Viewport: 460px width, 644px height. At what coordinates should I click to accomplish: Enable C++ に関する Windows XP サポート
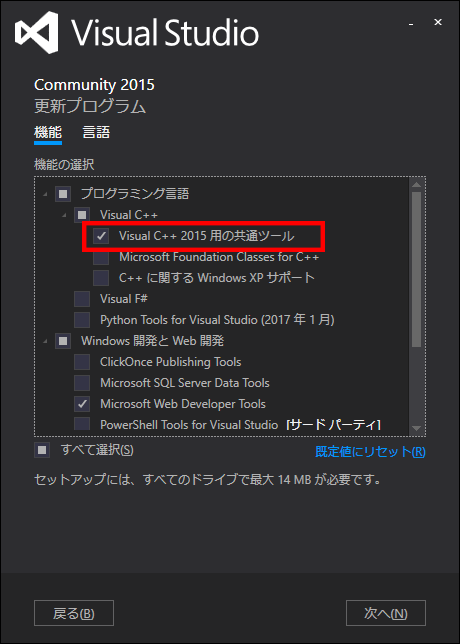point(101,278)
